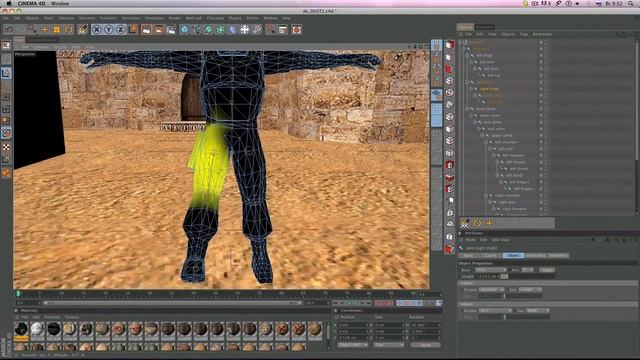Open the Window item in macOS menu bar

60,3
